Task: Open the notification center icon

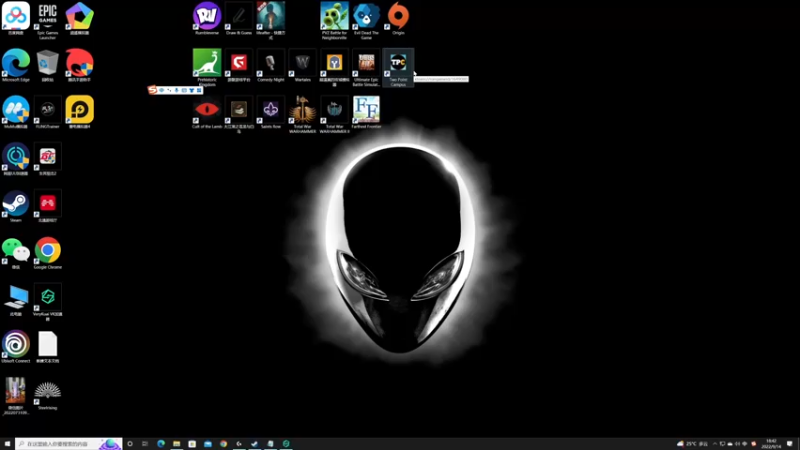Action: (790, 444)
